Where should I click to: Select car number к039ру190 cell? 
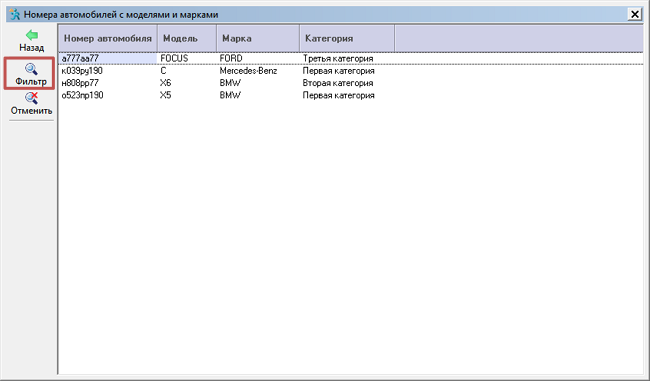(108, 71)
